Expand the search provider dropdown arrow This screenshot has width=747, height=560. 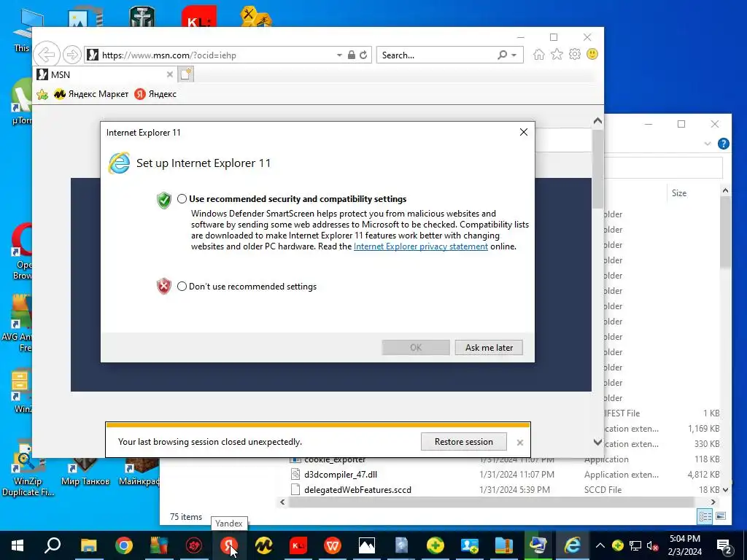tap(514, 55)
